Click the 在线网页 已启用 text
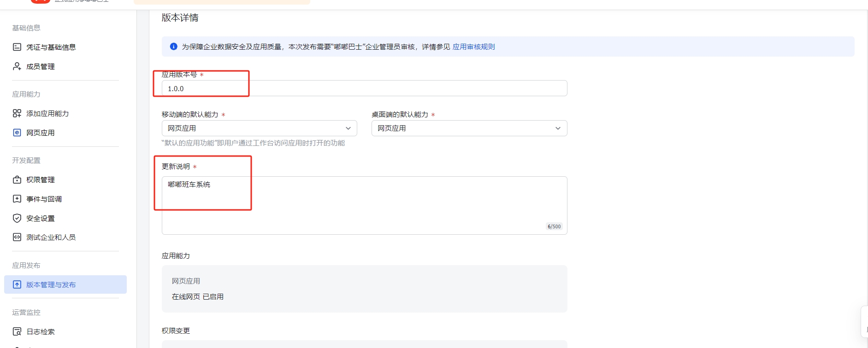The width and height of the screenshot is (868, 348). pyautogui.click(x=198, y=296)
